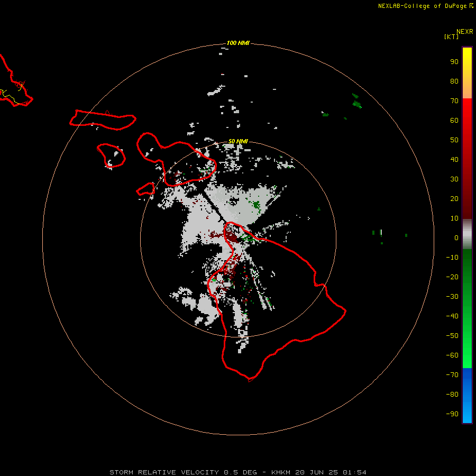Click the 'NEXR' label above the scale
This screenshot has width=476, height=476.
click(465, 32)
